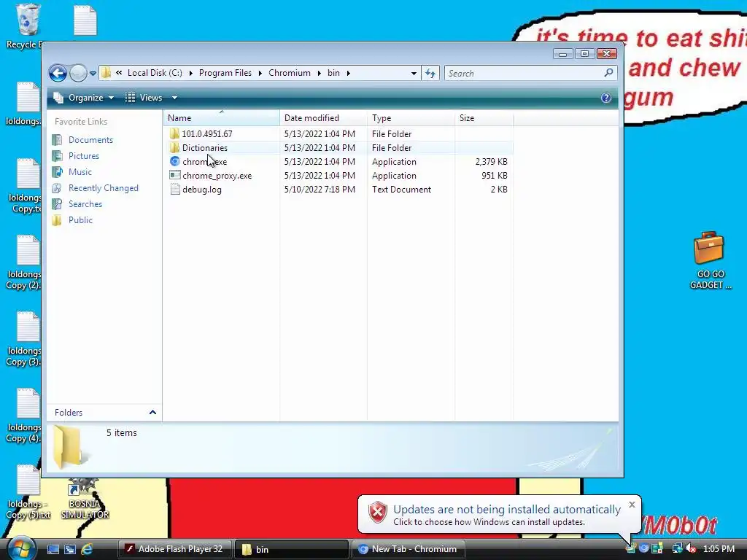Open Pictures favorite link

[83, 156]
